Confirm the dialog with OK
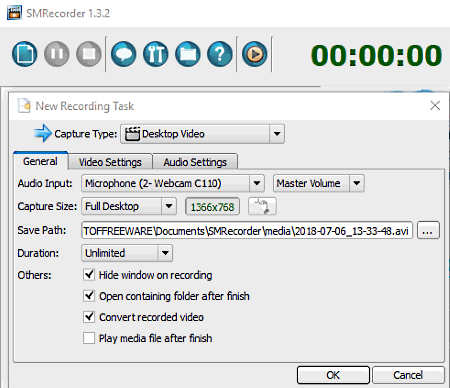Viewport: 450px width, 388px height. coord(333,375)
